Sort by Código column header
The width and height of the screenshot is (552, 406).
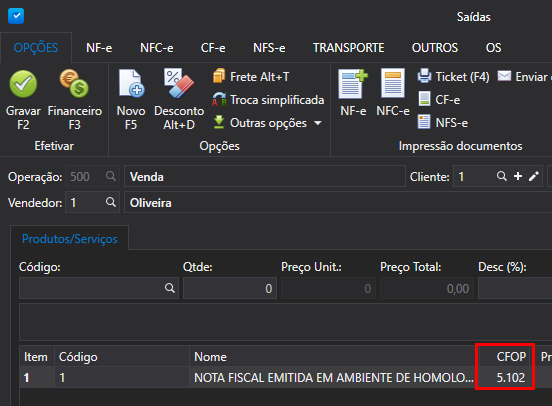121,356
